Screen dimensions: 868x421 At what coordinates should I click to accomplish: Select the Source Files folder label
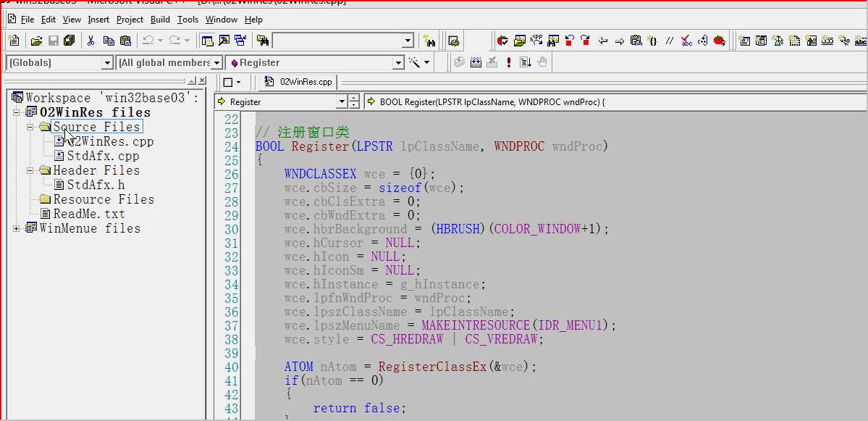tap(96, 127)
